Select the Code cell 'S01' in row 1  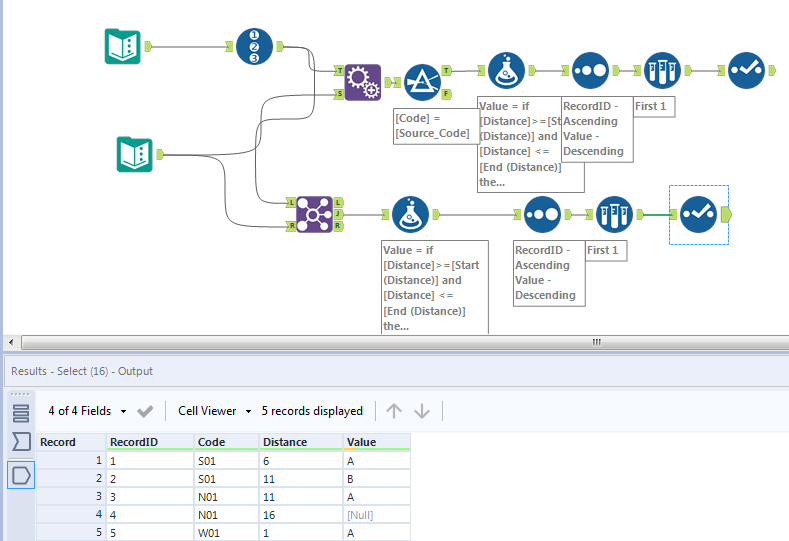[x=226, y=460]
